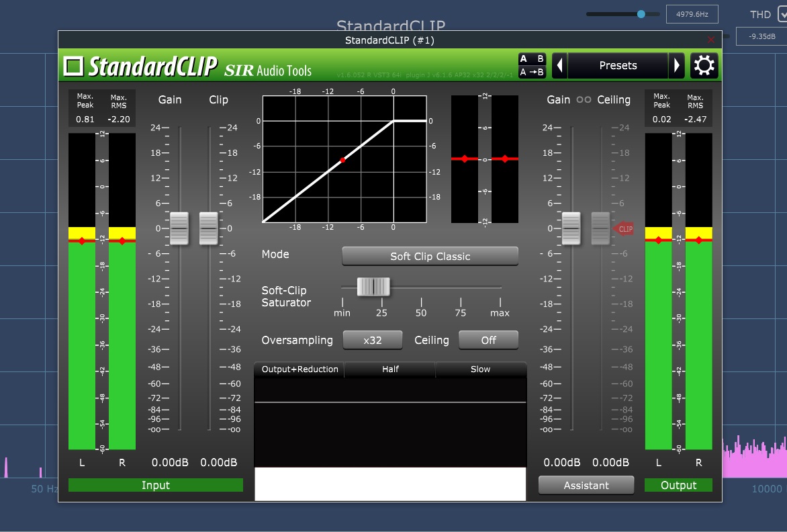Click the input Clip fader handle

209,228
